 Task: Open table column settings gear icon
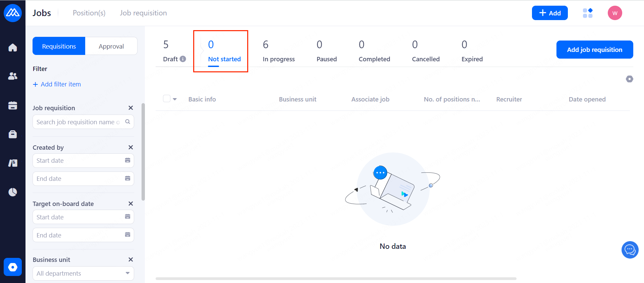click(629, 79)
